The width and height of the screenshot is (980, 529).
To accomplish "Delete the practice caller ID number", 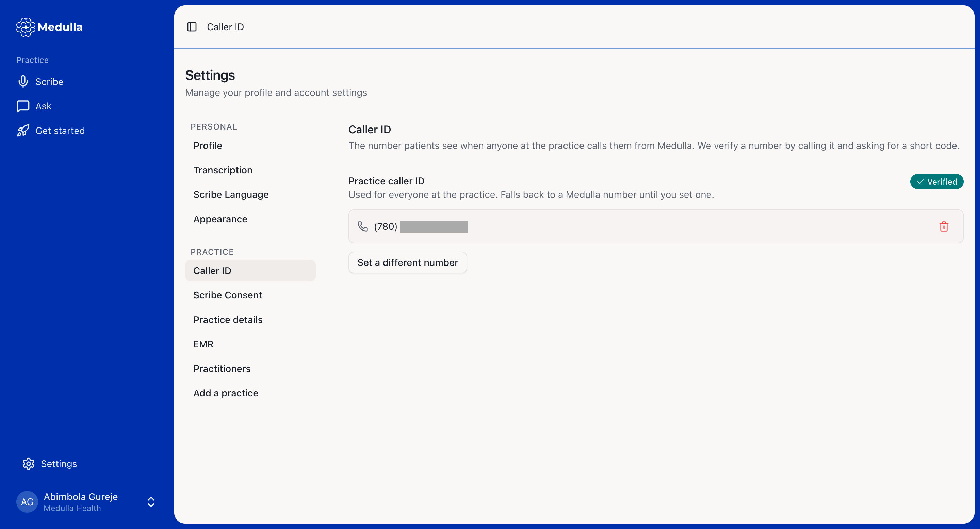I will [944, 226].
